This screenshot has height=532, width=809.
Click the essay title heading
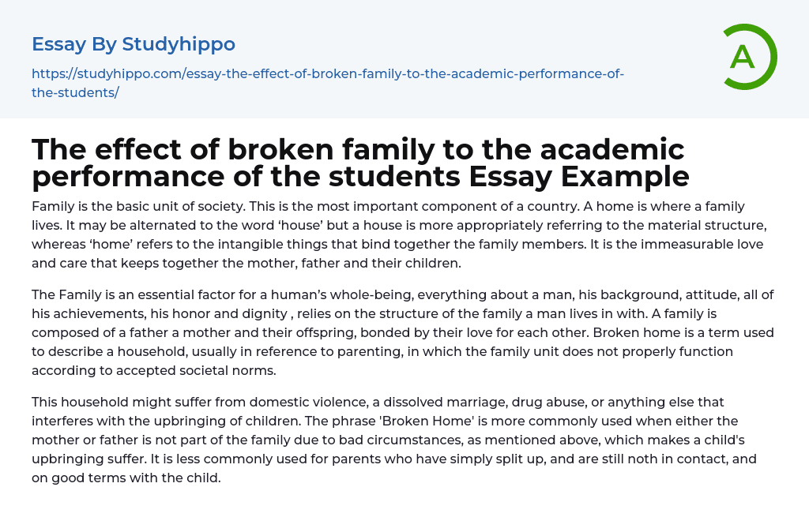tap(360, 162)
